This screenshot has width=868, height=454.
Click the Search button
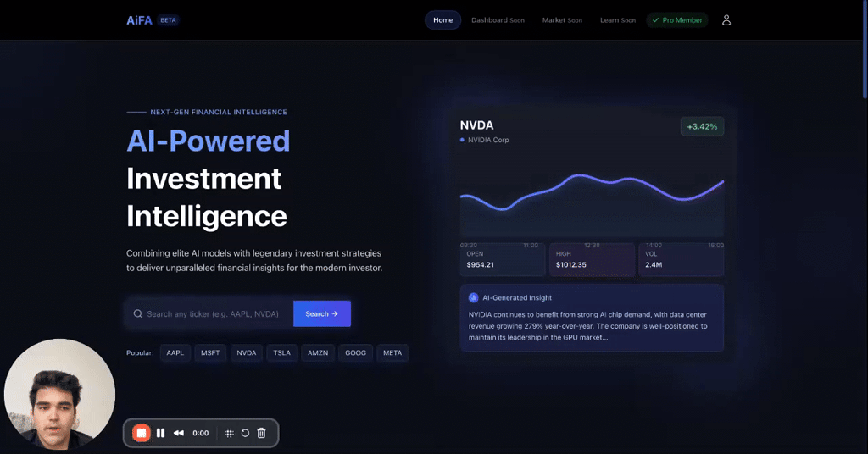tap(321, 313)
